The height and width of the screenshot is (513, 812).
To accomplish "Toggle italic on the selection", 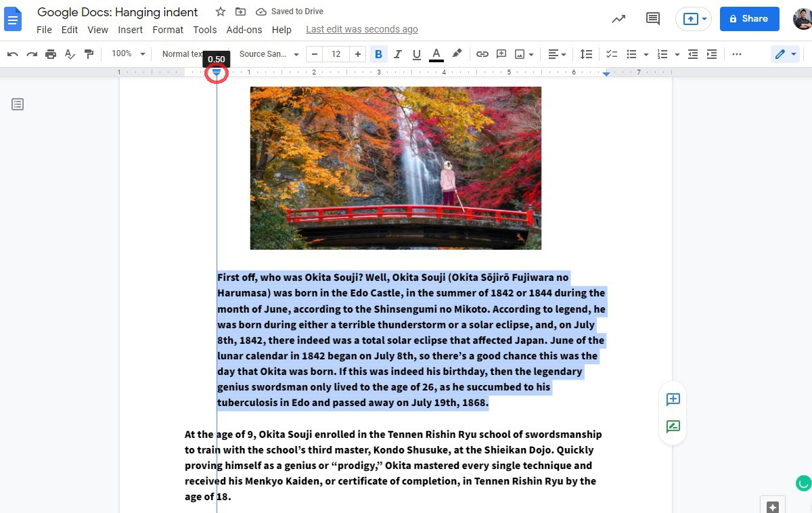I will 397,53.
